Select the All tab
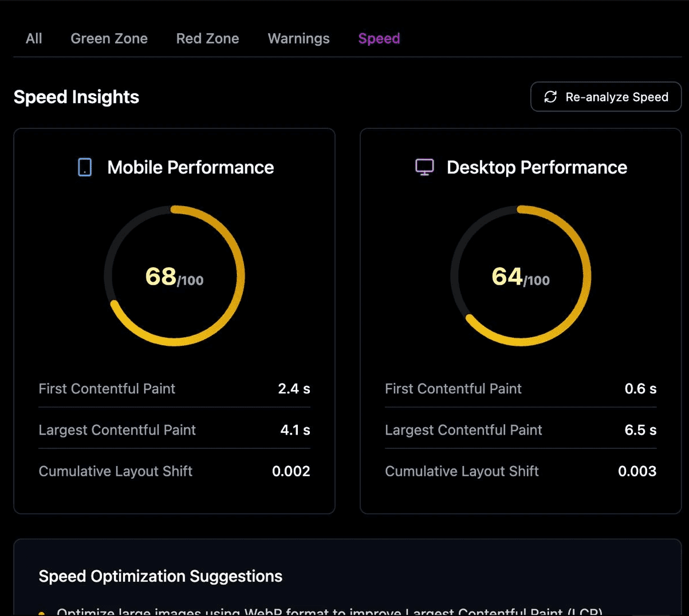 click(x=33, y=38)
